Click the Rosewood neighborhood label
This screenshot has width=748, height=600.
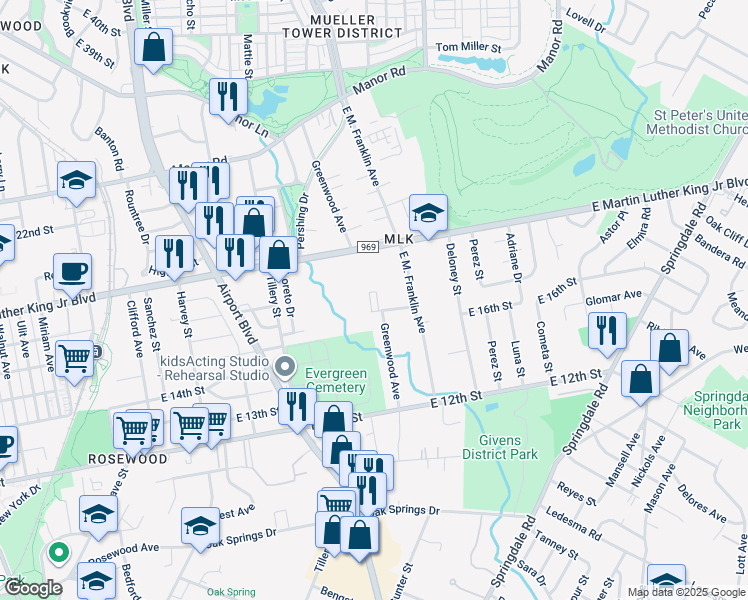[x=128, y=459]
